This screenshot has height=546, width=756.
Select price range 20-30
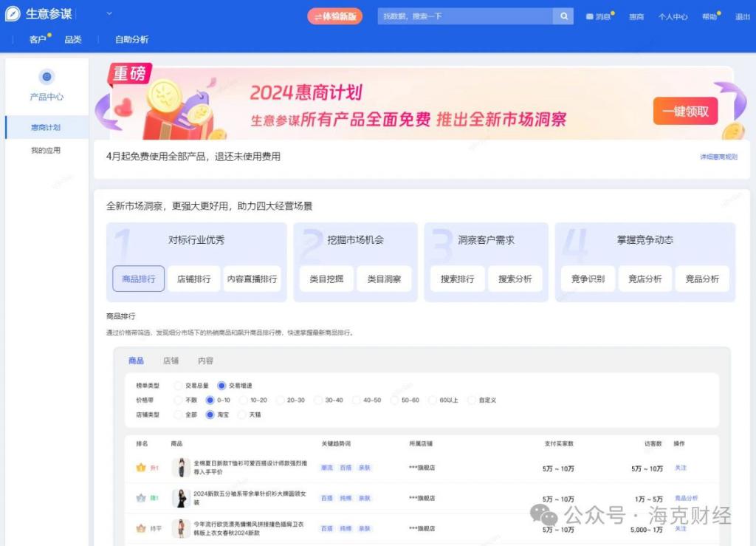point(280,400)
